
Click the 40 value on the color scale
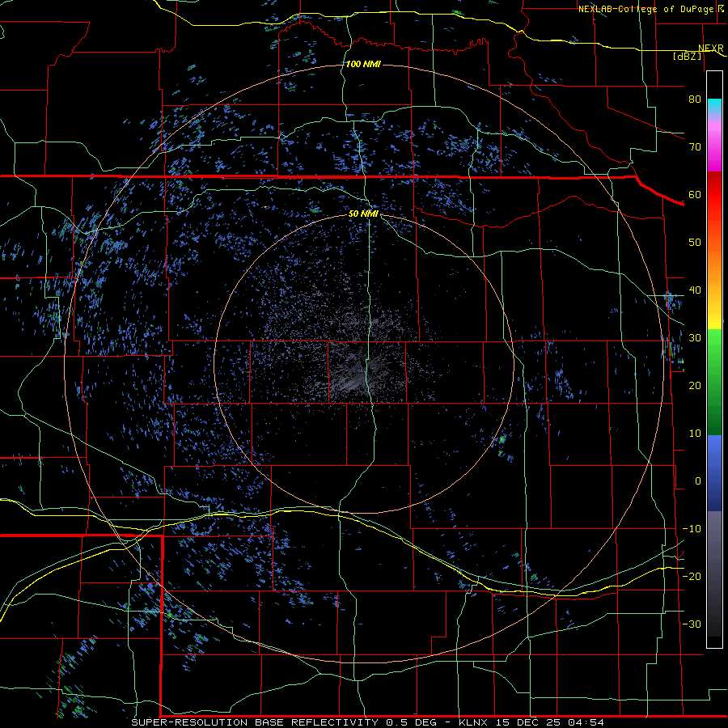point(695,290)
